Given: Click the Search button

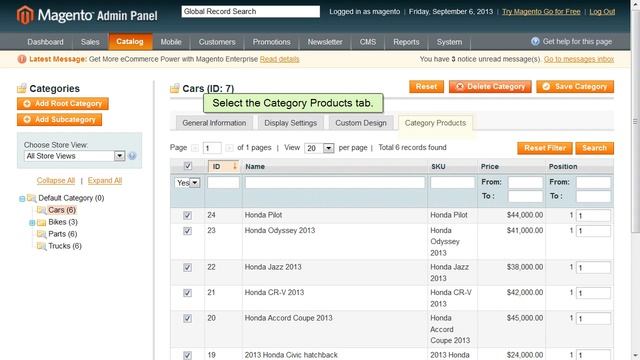Looking at the screenshot, I should [594, 148].
